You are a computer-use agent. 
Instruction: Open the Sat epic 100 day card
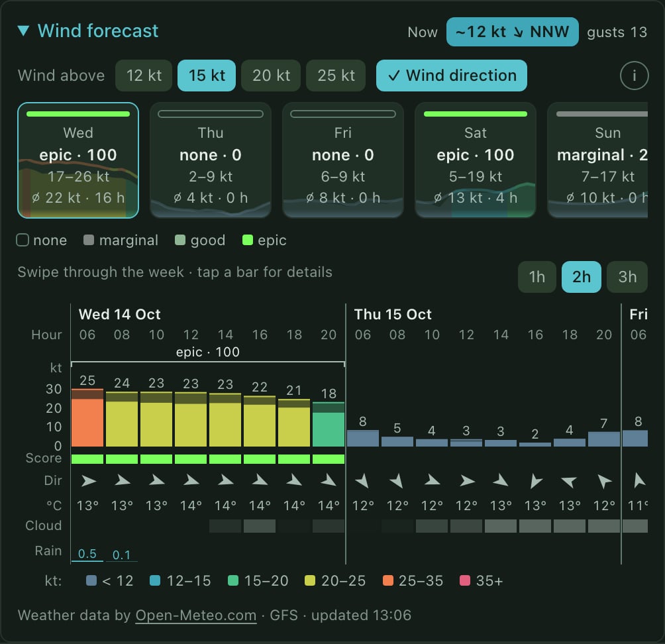coord(476,160)
